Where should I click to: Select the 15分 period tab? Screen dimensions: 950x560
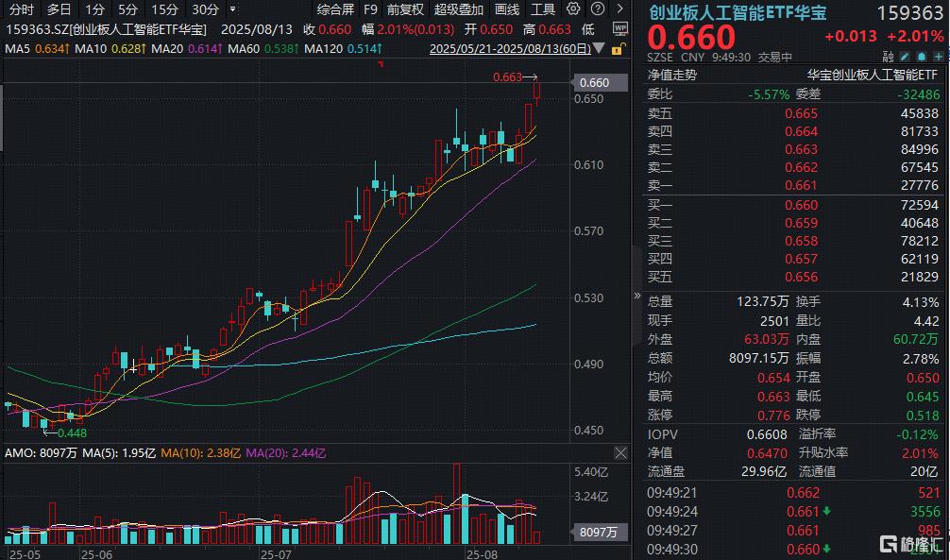tap(164, 9)
